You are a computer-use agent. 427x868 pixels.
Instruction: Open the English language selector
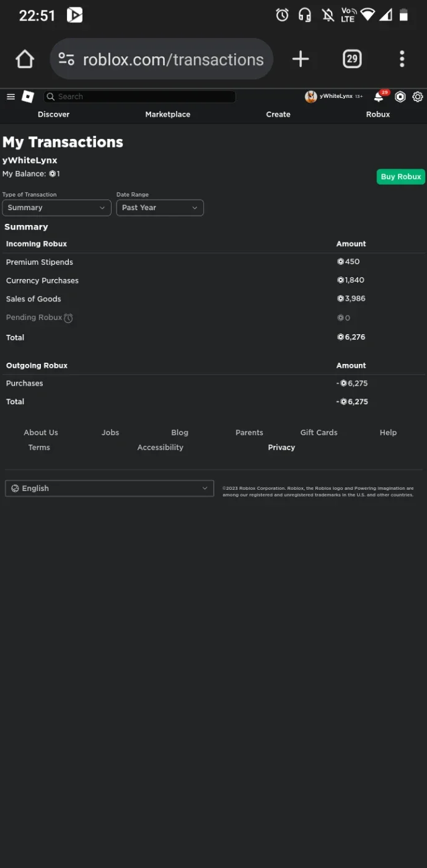coord(110,489)
